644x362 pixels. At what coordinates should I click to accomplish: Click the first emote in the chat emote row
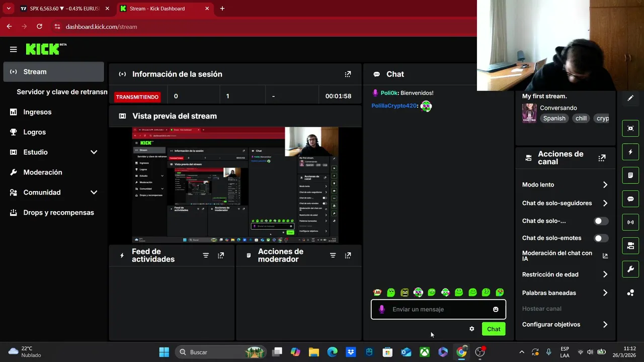tap(377, 292)
